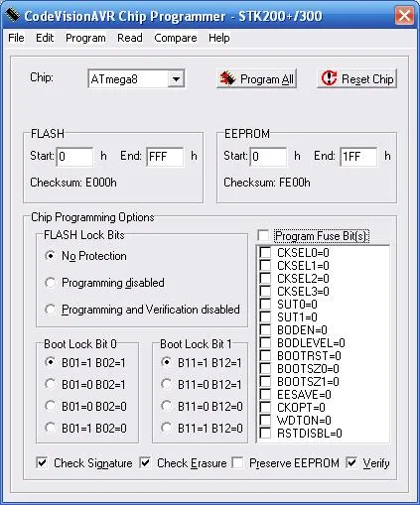
Task: Click the chip icon on Program All
Action: [227, 78]
